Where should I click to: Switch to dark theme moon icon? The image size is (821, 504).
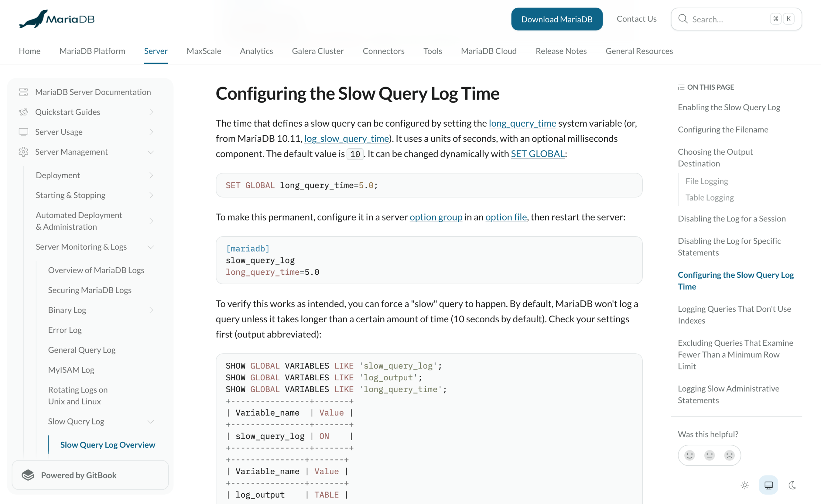click(792, 485)
